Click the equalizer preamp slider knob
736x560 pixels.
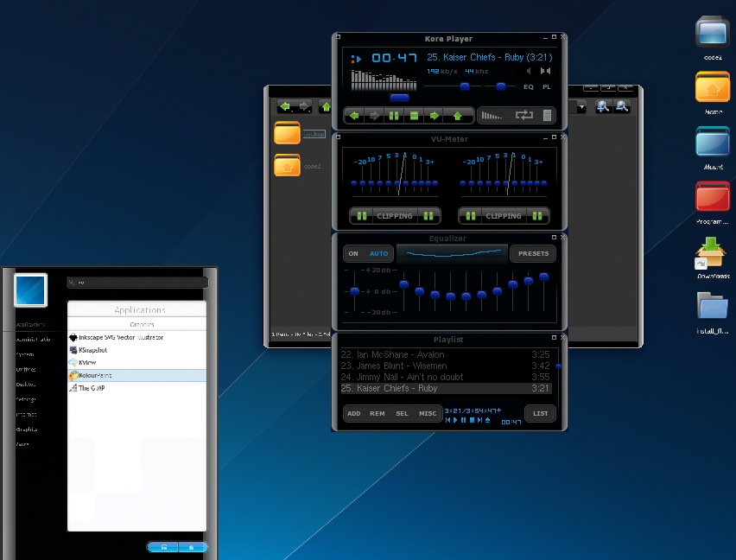355,291
